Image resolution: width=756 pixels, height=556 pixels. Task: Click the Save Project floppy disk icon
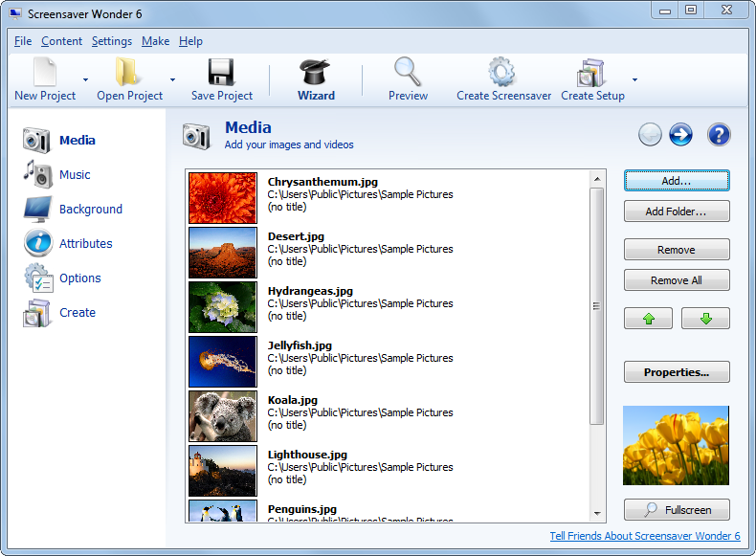(x=222, y=73)
